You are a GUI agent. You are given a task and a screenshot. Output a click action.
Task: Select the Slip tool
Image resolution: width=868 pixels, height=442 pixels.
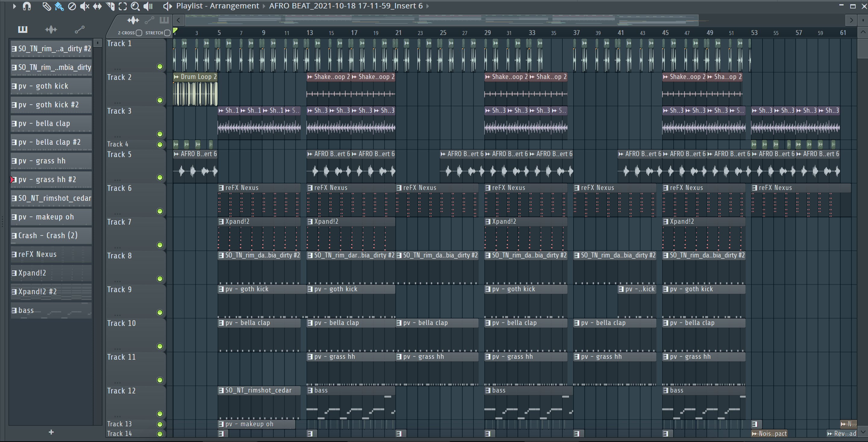pyautogui.click(x=97, y=6)
